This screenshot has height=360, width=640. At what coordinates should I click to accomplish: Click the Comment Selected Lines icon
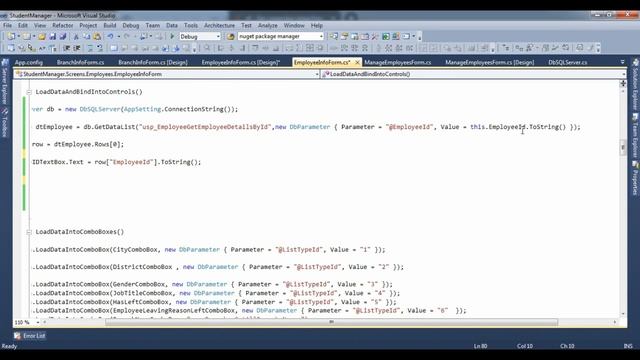click(x=90, y=48)
